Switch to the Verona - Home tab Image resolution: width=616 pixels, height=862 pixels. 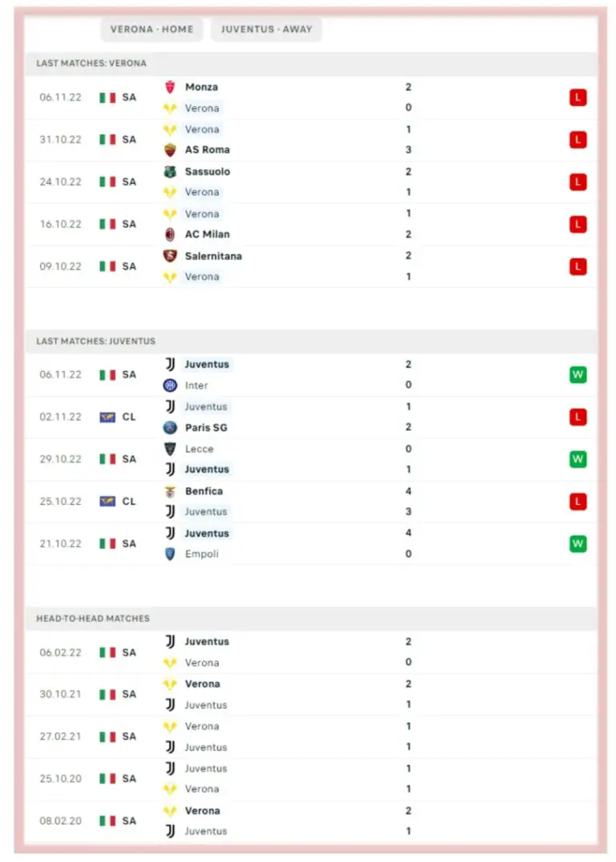tap(152, 30)
